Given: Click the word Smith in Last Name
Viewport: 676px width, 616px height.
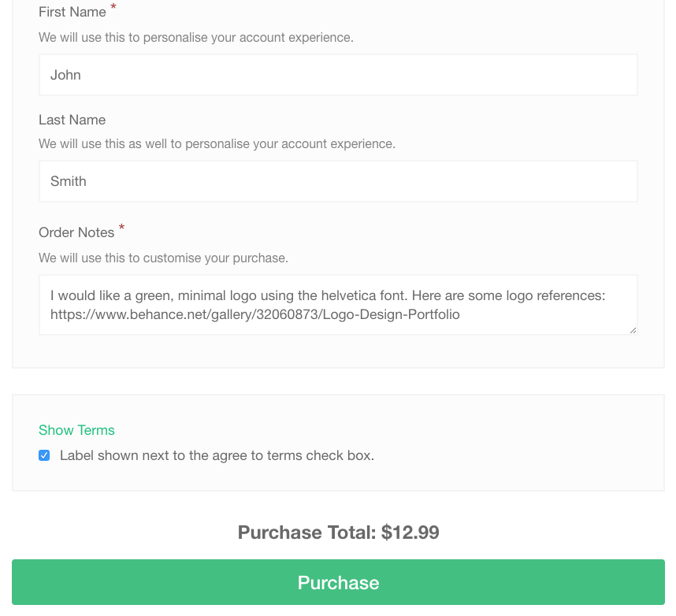Looking at the screenshot, I should 68,181.
